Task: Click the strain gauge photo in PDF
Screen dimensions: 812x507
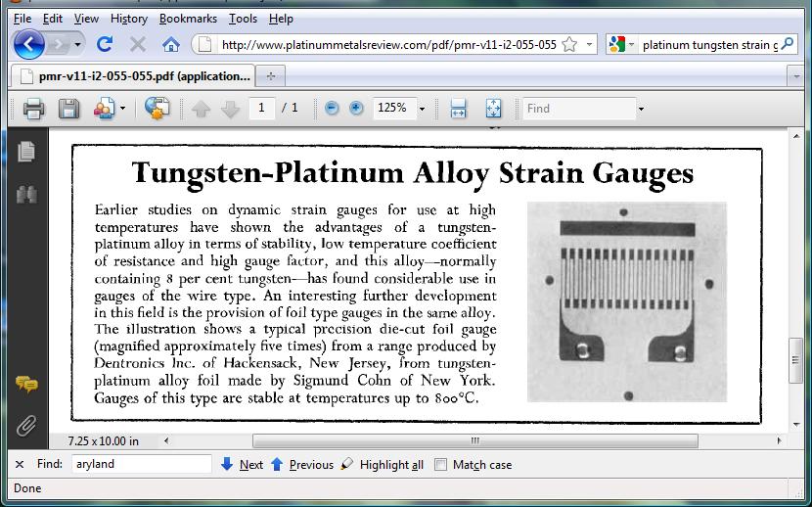Action: [627, 301]
